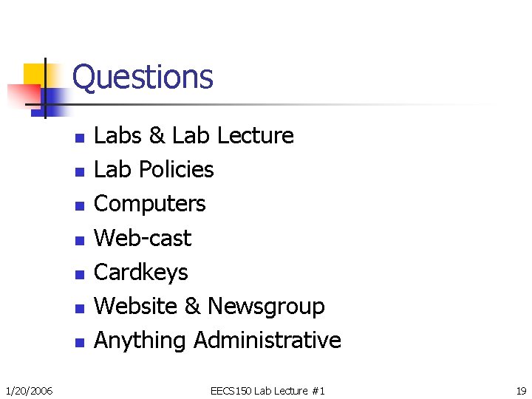
Task: Click the blue bullet beside Lab Policies
Action: point(80,172)
